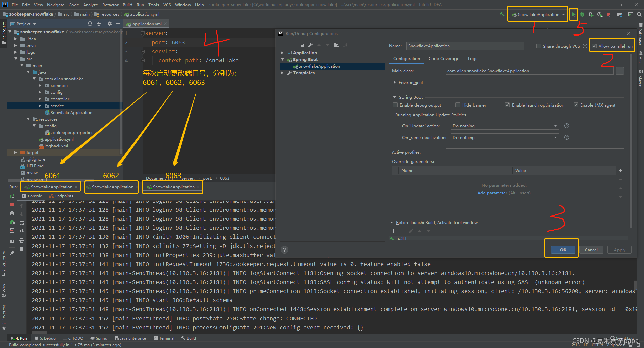Open the Database tool window on right edge

[640, 34]
